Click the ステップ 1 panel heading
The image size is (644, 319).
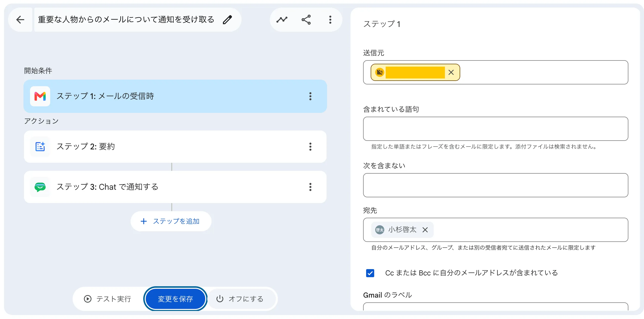(382, 24)
